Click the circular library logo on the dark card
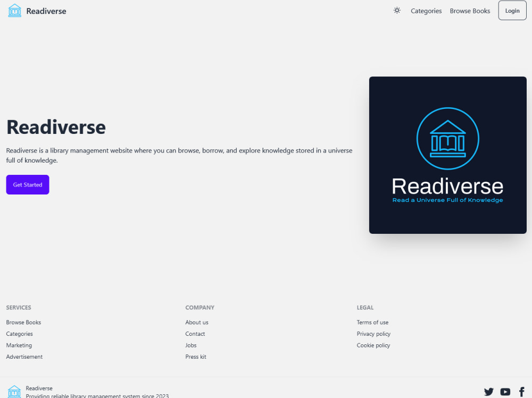 click(447, 139)
